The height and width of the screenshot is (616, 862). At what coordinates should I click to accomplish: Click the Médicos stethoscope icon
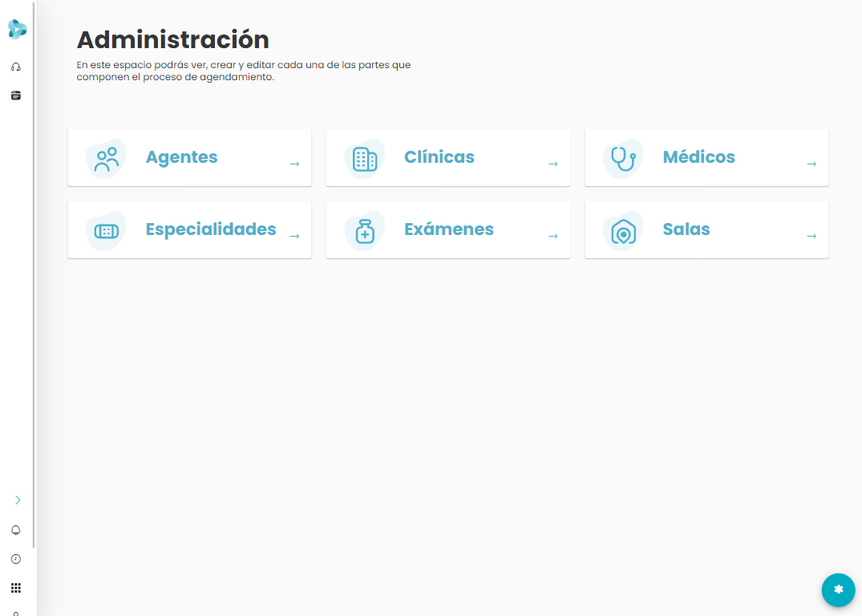click(623, 159)
